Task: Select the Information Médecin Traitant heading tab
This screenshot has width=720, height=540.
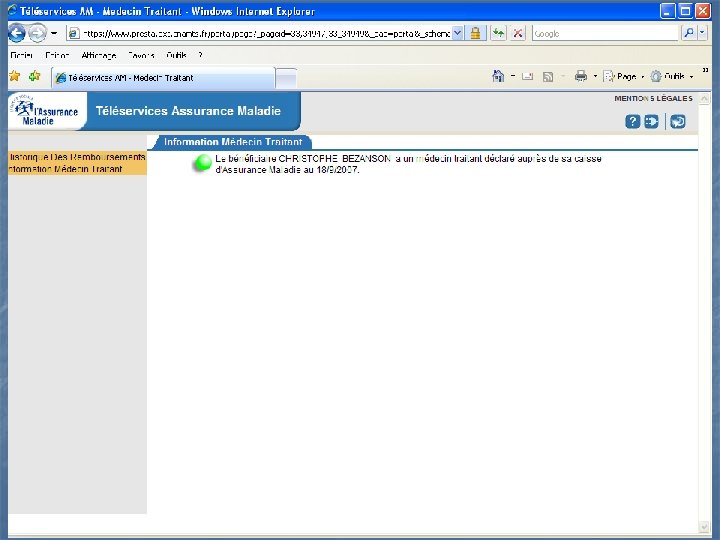Action: pyautogui.click(x=233, y=142)
